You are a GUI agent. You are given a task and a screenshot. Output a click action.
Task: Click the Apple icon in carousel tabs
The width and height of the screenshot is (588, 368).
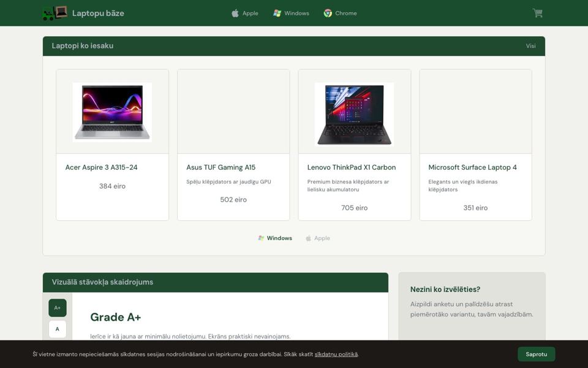coord(308,238)
